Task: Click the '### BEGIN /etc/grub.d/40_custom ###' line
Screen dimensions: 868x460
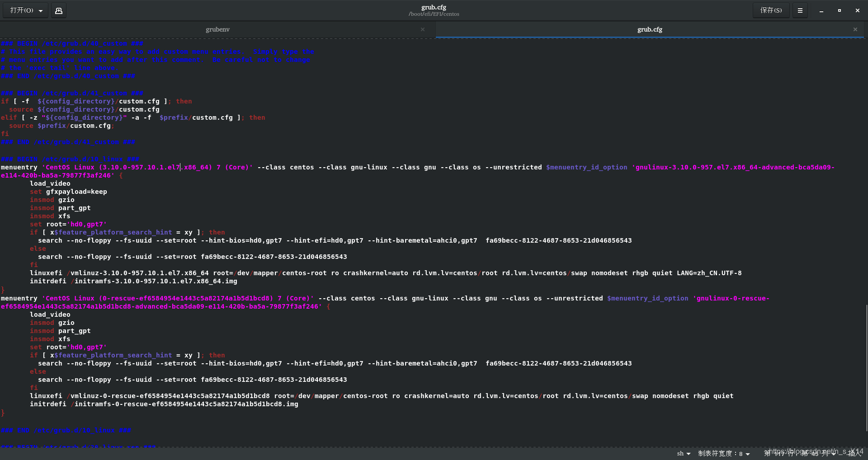Action: coord(72,44)
